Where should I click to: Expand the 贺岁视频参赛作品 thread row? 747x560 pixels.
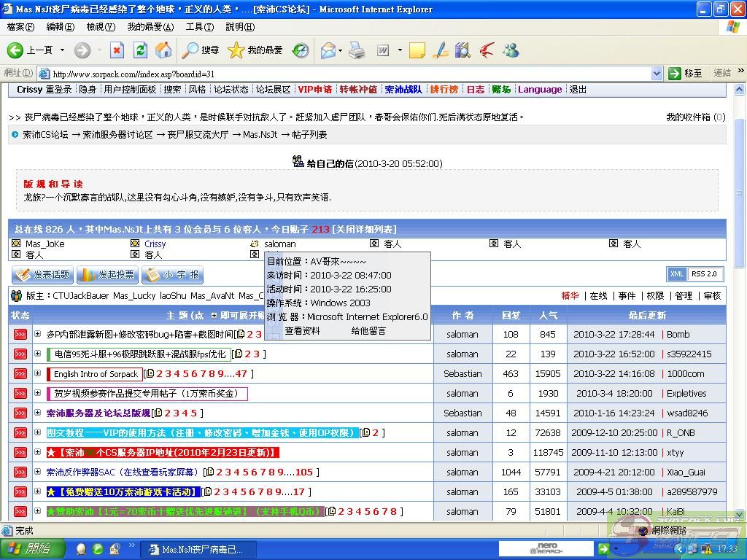(x=38, y=393)
